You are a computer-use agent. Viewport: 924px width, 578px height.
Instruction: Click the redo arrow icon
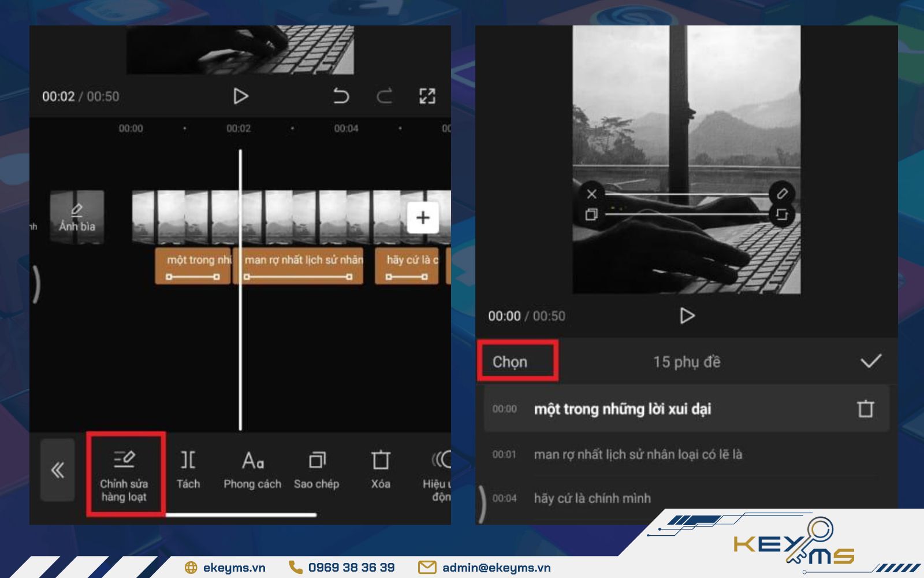385,96
